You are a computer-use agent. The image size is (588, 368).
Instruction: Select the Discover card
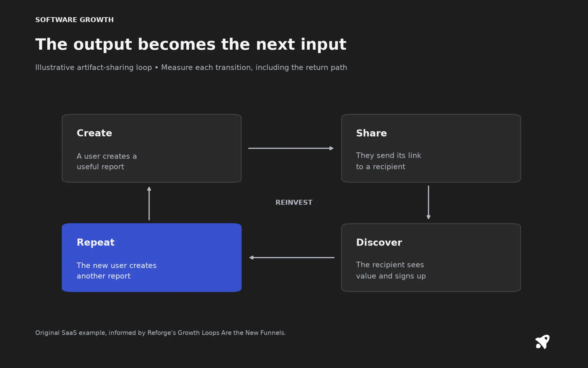pos(431,258)
